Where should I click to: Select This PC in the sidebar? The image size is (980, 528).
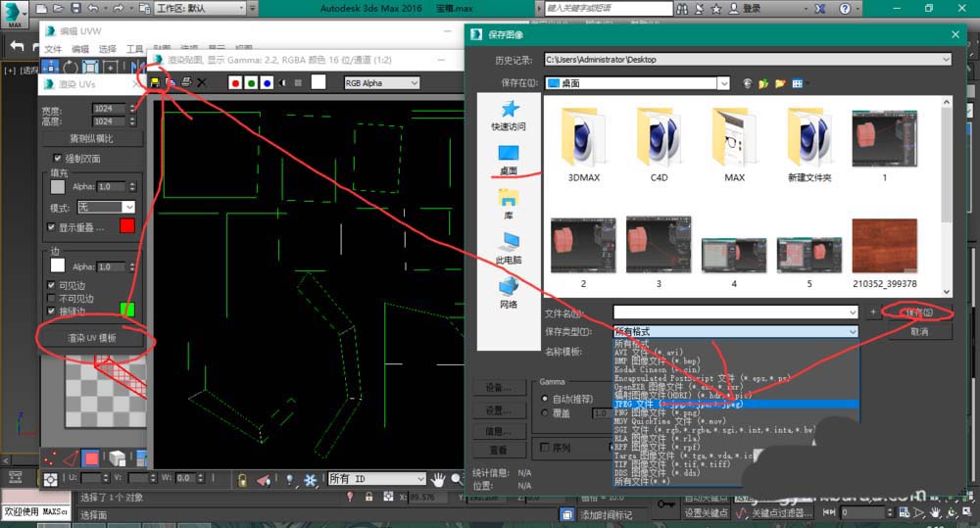pyautogui.click(x=509, y=243)
